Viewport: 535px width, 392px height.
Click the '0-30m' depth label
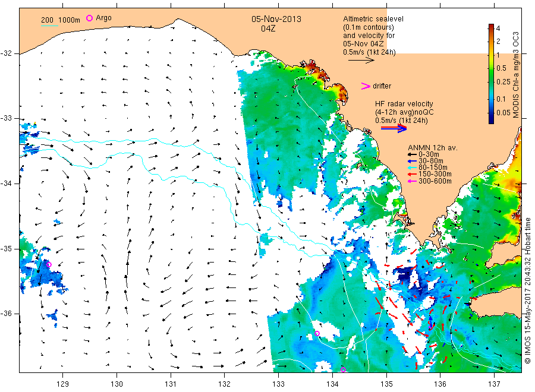429,154
